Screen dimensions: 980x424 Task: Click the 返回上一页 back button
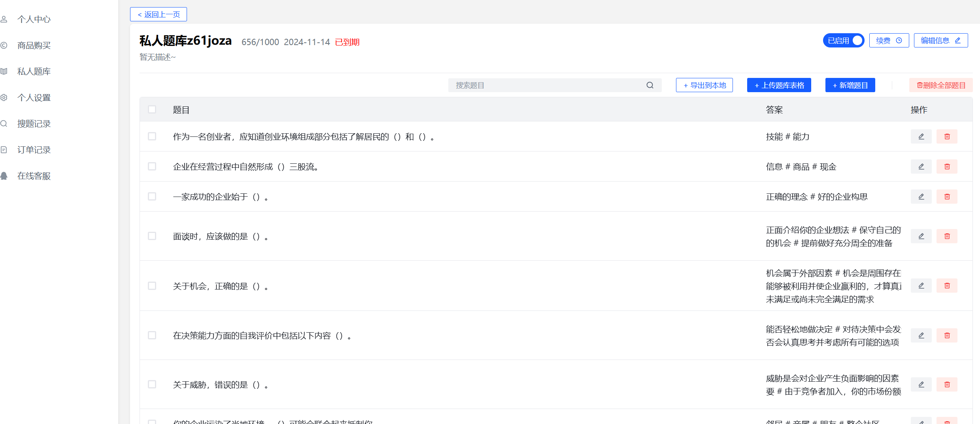159,15
